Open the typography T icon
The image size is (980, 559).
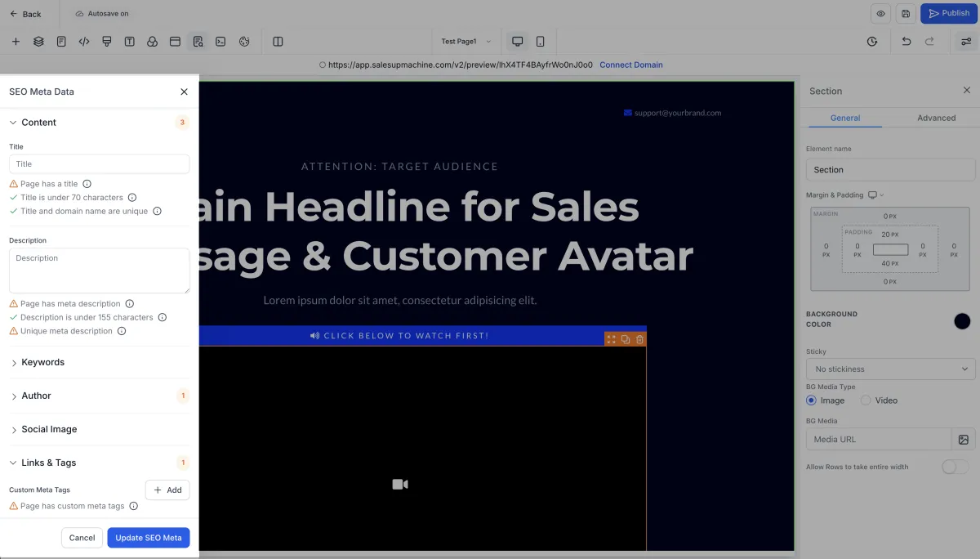point(130,41)
